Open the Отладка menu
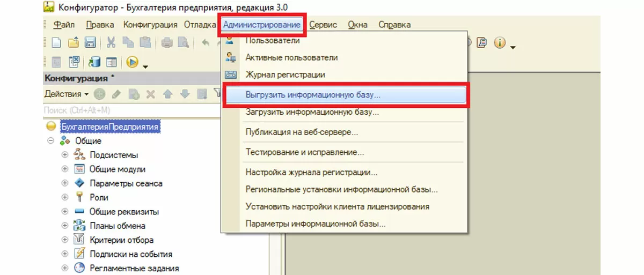 [x=200, y=25]
